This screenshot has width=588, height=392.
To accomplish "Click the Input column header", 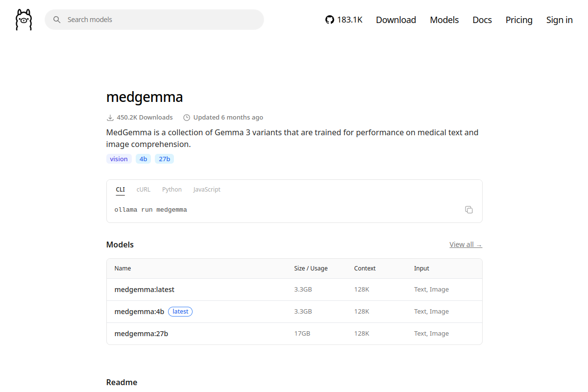I will (421, 269).
